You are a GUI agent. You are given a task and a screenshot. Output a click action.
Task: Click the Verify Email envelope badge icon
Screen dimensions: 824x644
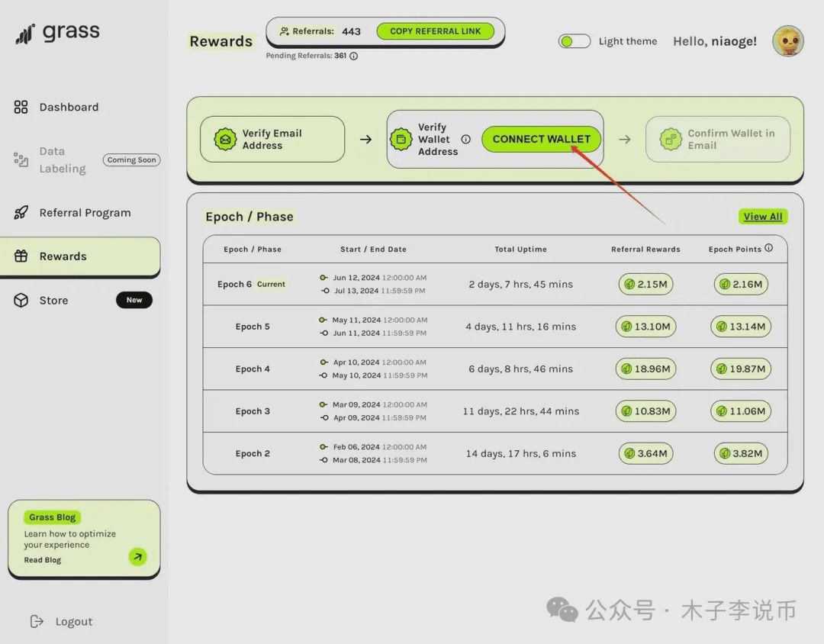(x=225, y=140)
